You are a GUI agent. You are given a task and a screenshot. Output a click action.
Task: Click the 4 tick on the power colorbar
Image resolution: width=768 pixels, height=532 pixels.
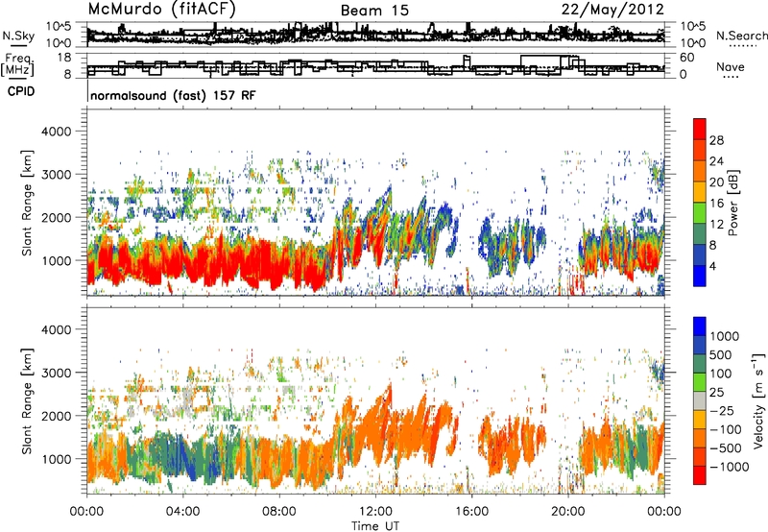[x=712, y=267]
